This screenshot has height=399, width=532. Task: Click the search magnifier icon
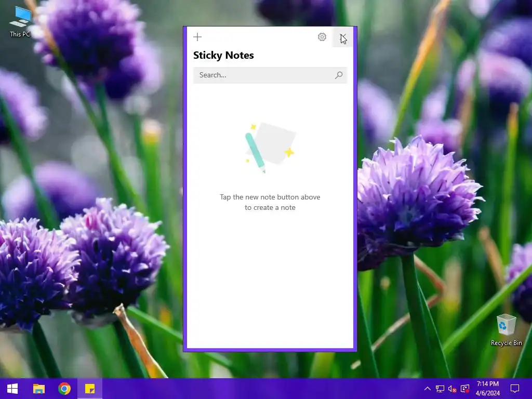click(339, 75)
